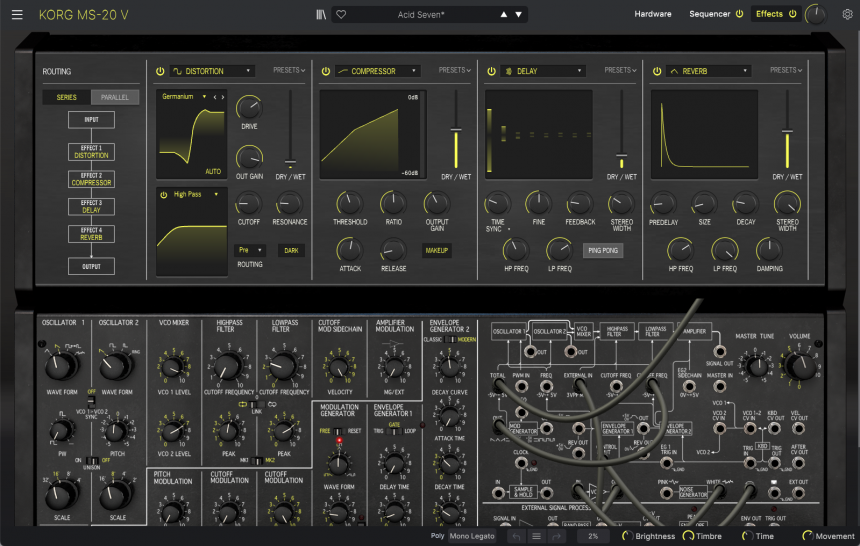Open the Compressor effect type dropdown
This screenshot has width=860, height=546.
378,71
